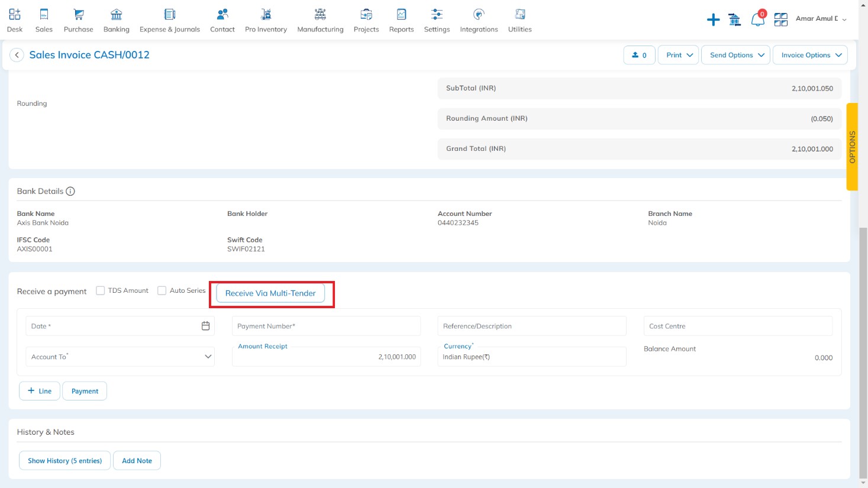Screen dimensions: 868x488
Task: Open the Date calendar picker icon
Action: pyautogui.click(x=205, y=326)
